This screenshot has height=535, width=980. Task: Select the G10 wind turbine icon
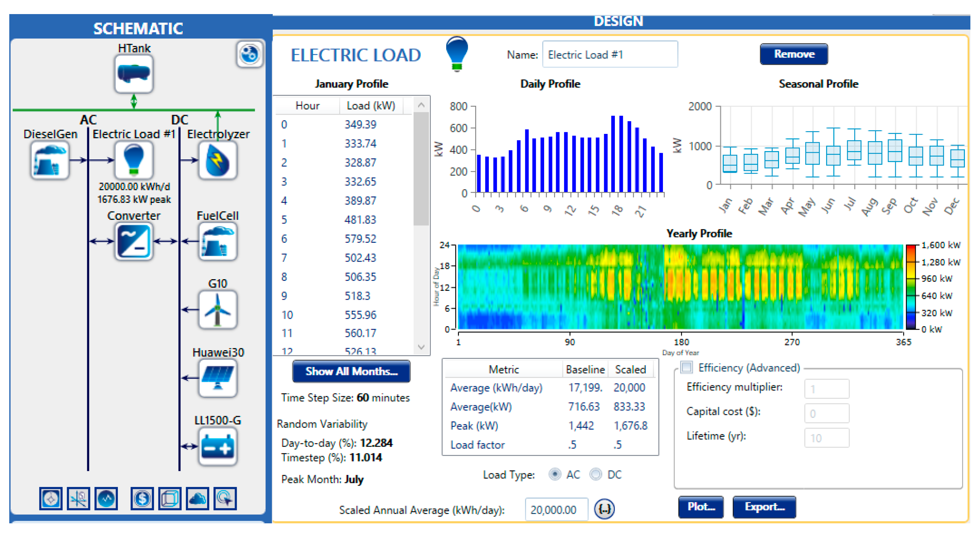pyautogui.click(x=218, y=309)
